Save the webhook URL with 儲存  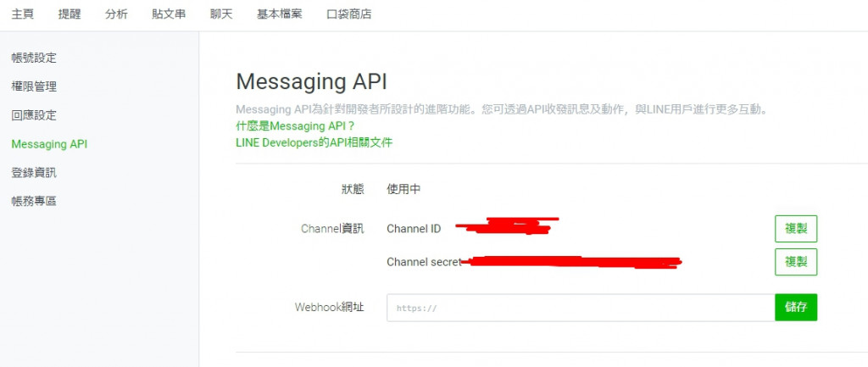pyautogui.click(x=796, y=307)
